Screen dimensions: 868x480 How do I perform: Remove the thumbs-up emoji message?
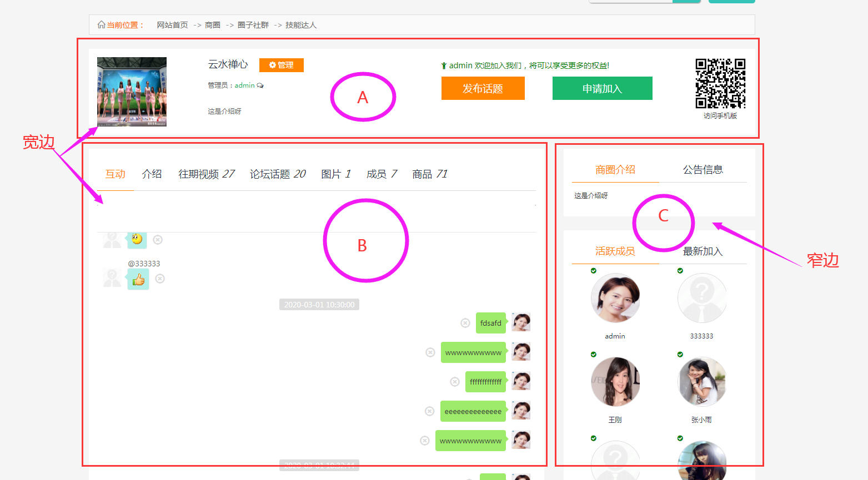160,279
